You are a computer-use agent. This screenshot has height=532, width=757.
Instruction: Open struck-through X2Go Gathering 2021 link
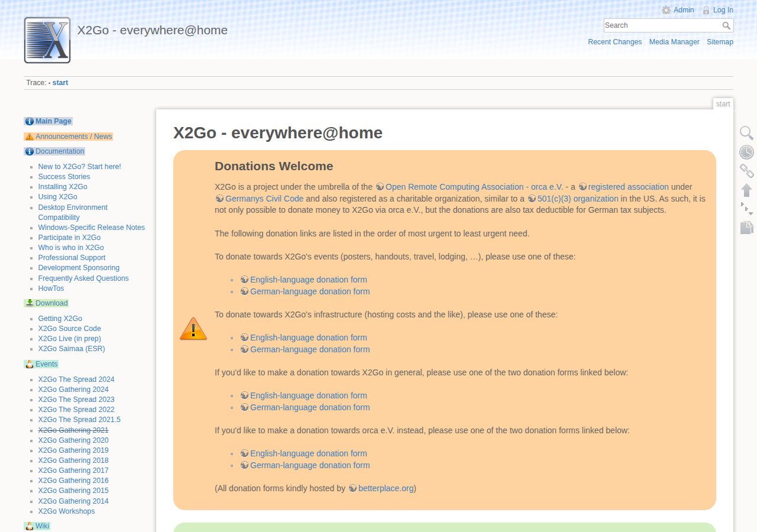[x=73, y=430]
